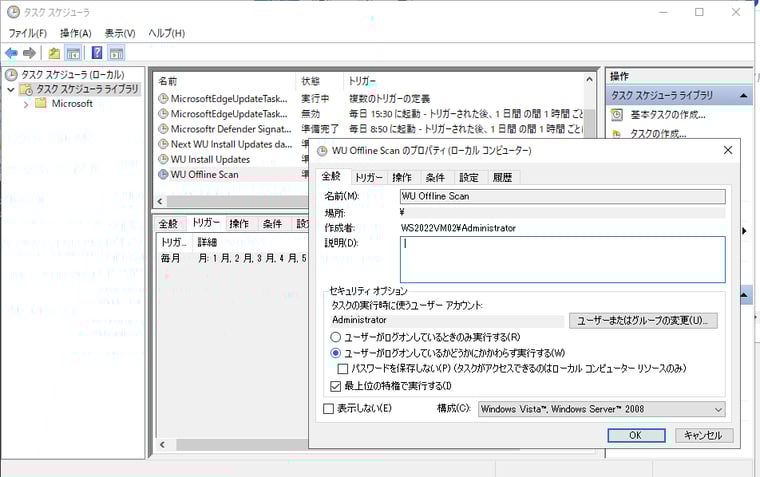Click the 名前(M) field showing WU Offline Scan
760x477 pixels.
[x=562, y=196]
